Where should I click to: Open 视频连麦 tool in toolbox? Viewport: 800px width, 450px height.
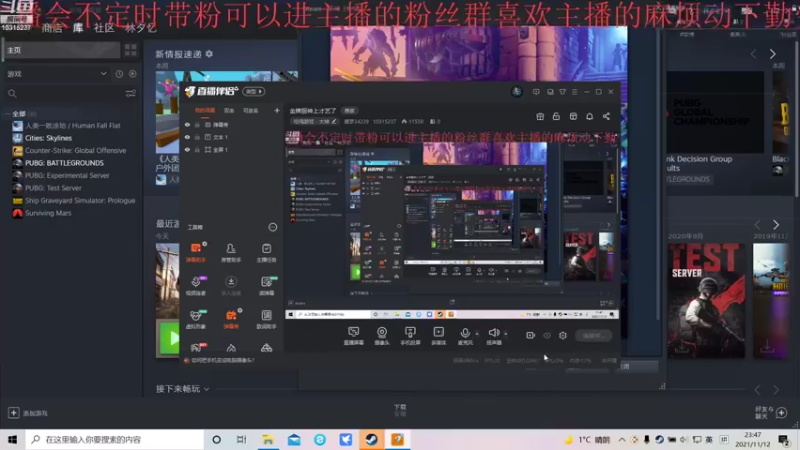point(196,286)
